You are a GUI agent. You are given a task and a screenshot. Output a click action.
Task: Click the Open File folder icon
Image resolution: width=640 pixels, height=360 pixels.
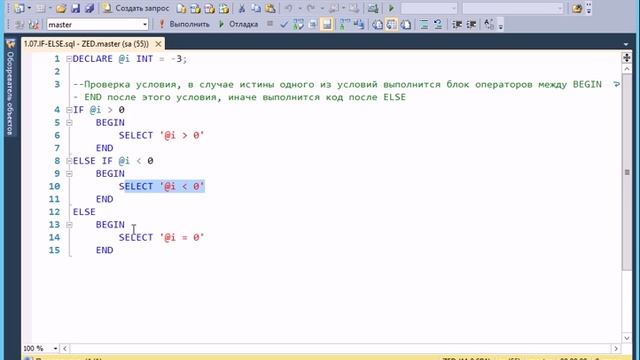pos(61,8)
